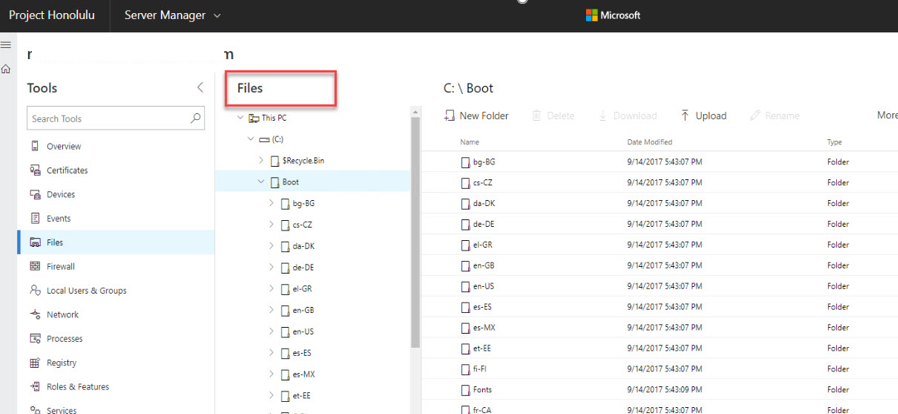Click the en-GB folder icon in file list
898x414 pixels.
(x=466, y=266)
